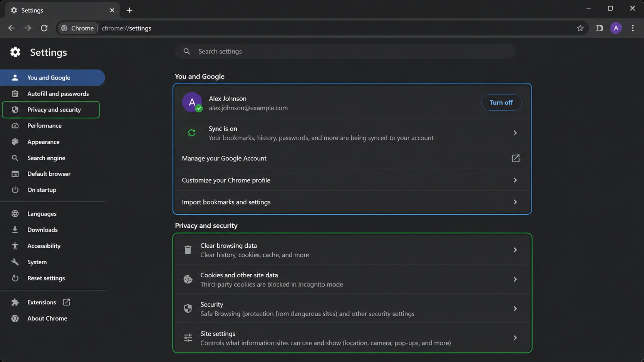The height and width of the screenshot is (362, 644).
Task: Open external link icon for Google Account
Action: (515, 158)
